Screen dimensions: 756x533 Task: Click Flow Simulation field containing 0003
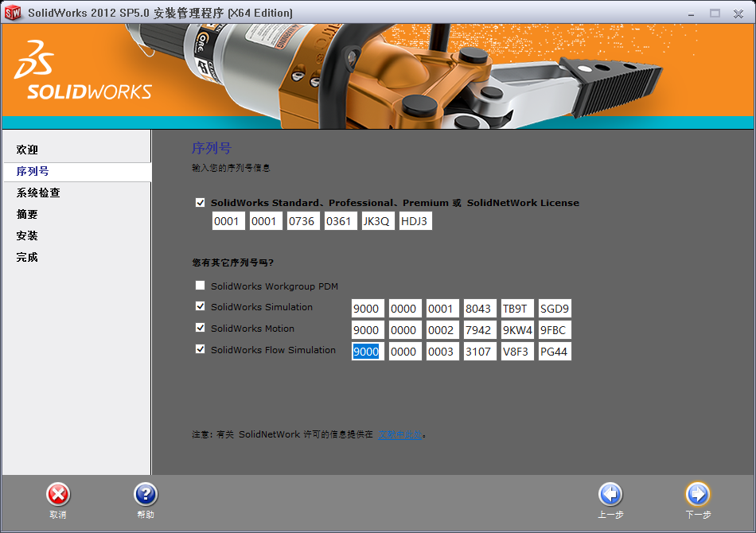(x=442, y=352)
